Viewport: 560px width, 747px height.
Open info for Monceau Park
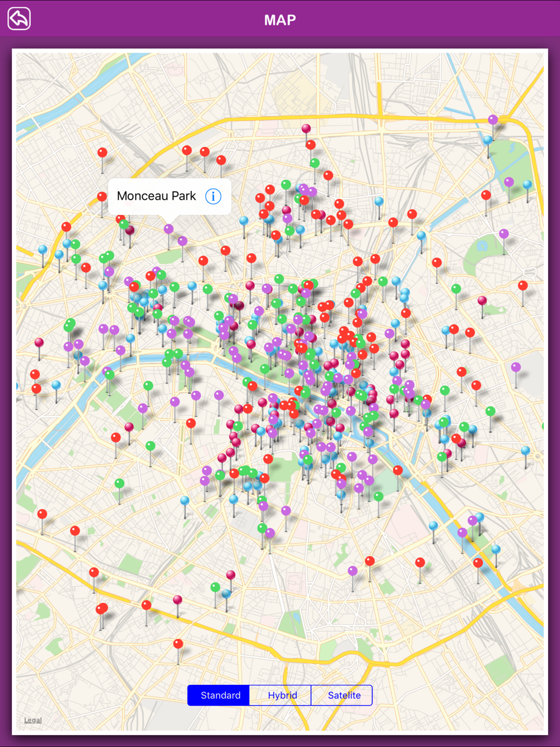click(213, 197)
